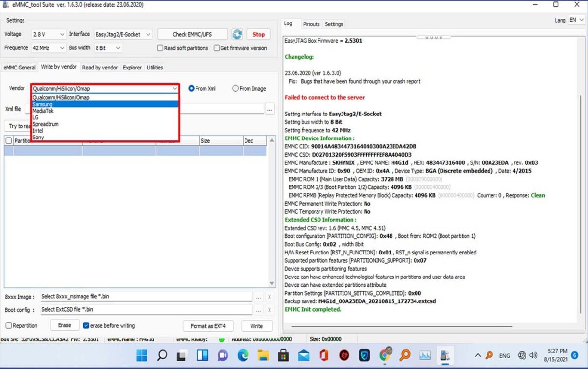Launch Teams Chat from the taskbar
Screen dimensions: 588x369
222,355
